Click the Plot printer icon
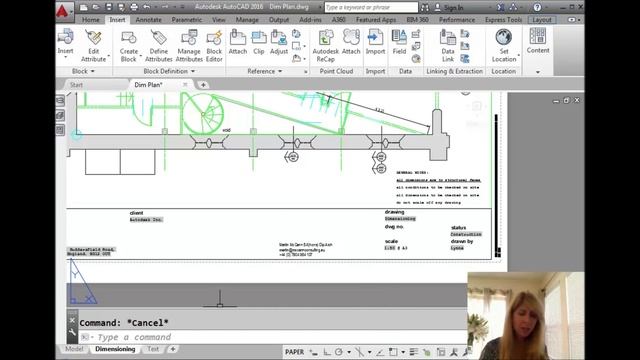 (x=134, y=7)
